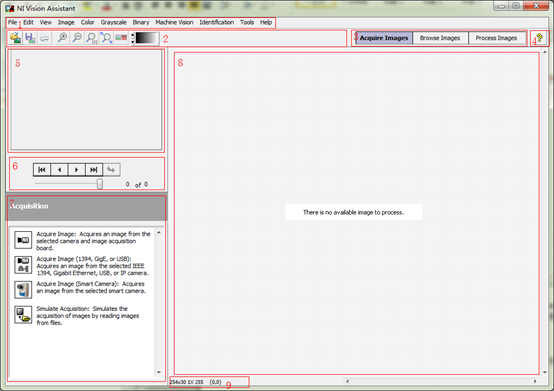554x391 pixels.
Task: Select the Zoom In magnifier tool
Action: (62, 38)
